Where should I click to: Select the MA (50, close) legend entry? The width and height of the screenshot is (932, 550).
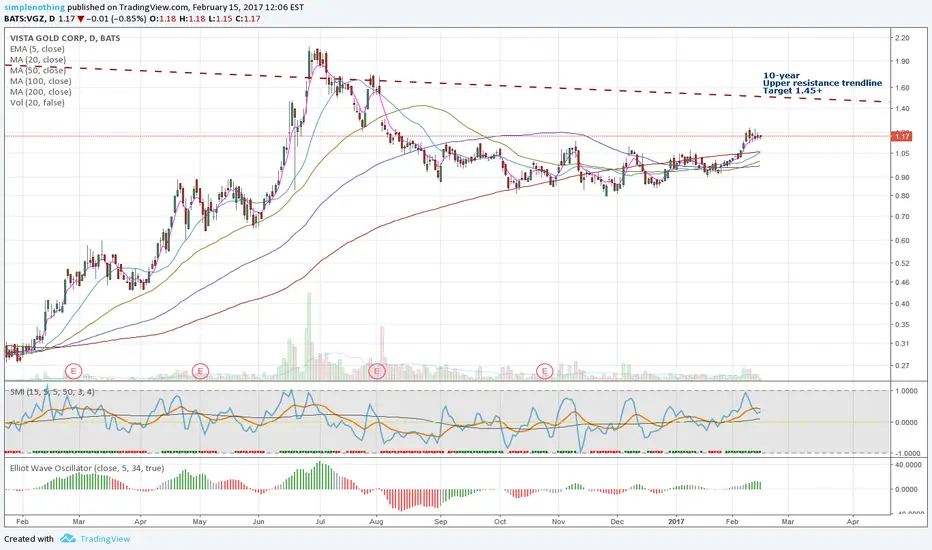pyautogui.click(x=38, y=70)
